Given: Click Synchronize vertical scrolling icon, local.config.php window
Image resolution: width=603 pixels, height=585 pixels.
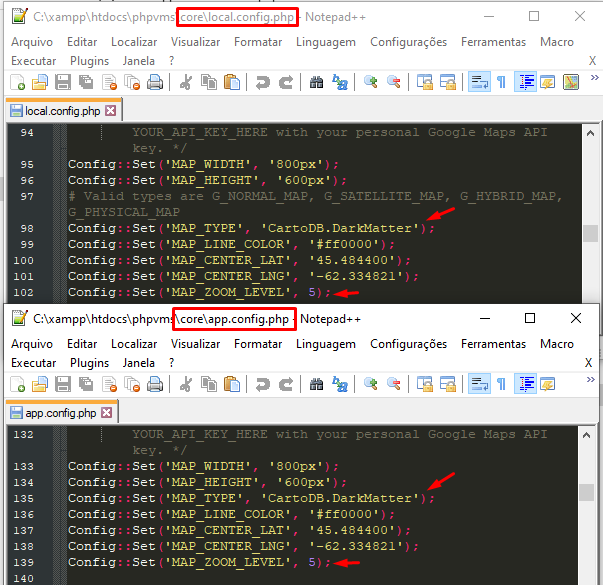Looking at the screenshot, I should (425, 82).
